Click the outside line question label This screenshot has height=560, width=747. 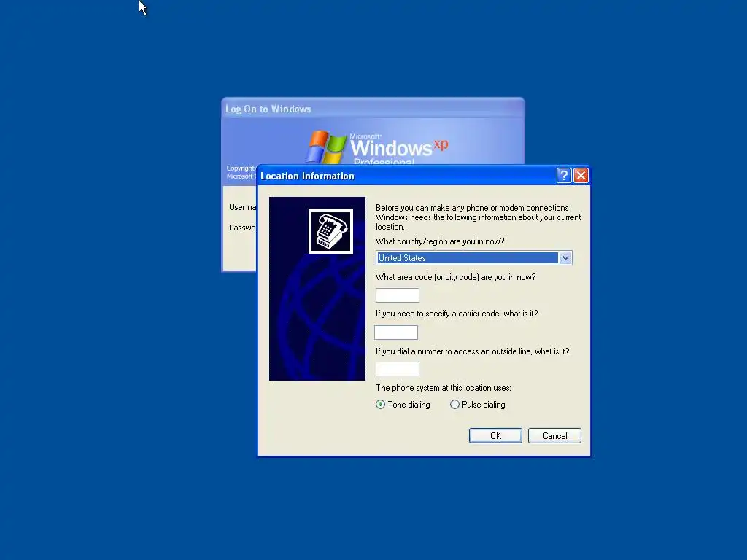click(x=472, y=351)
